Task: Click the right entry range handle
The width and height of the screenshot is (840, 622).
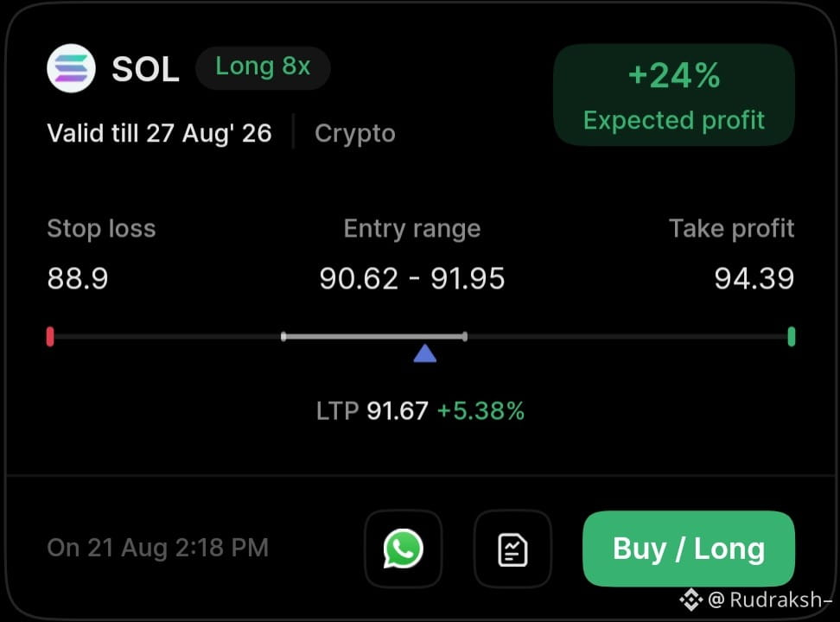Action: (465, 336)
